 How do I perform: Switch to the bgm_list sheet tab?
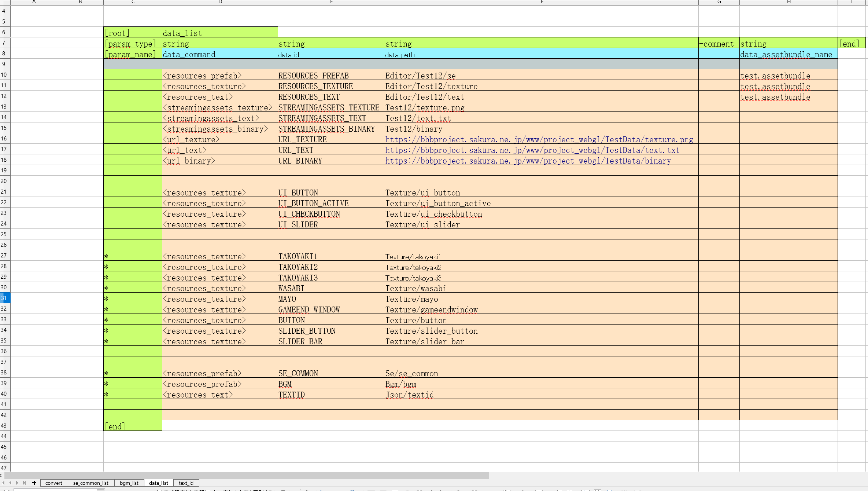[129, 483]
